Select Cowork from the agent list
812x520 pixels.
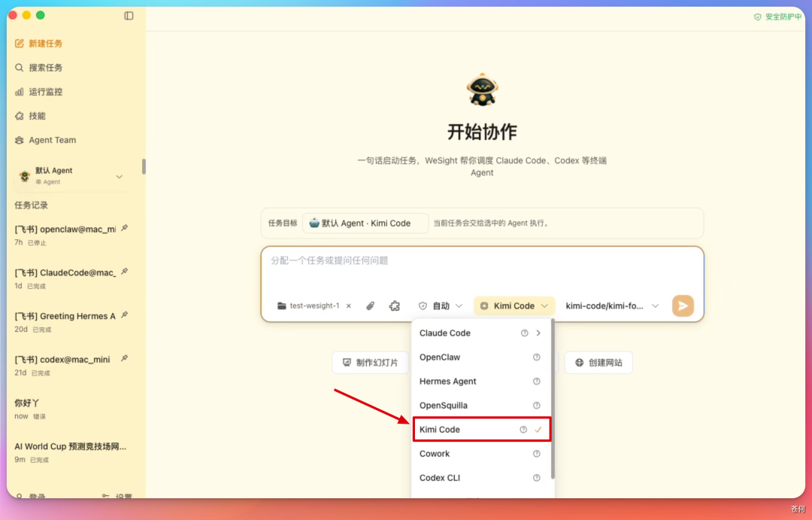482,454
